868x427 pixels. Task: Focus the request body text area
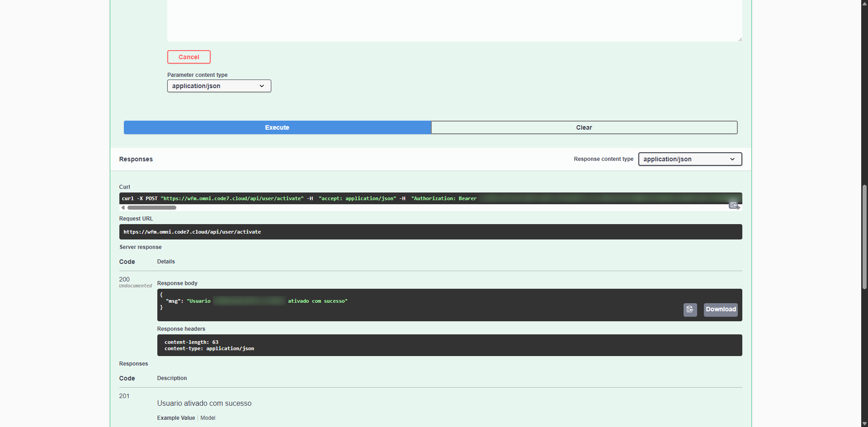(454, 20)
